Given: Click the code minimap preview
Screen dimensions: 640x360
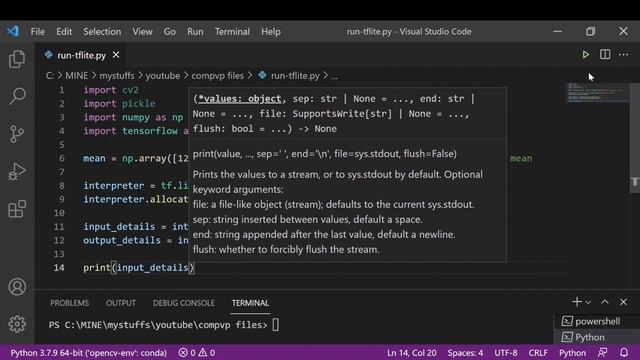Looking at the screenshot, I should (x=597, y=92).
